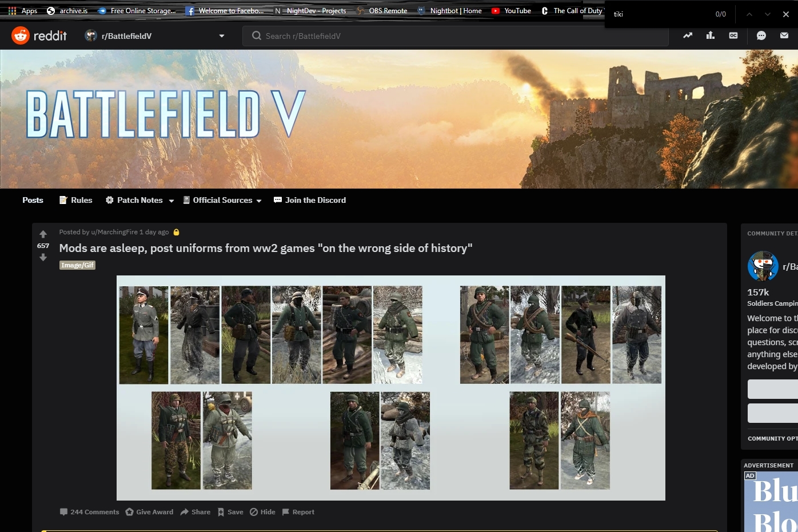Click the r/BattlefieldV subreddit icon in header
The image size is (798, 532).
tap(91, 35)
